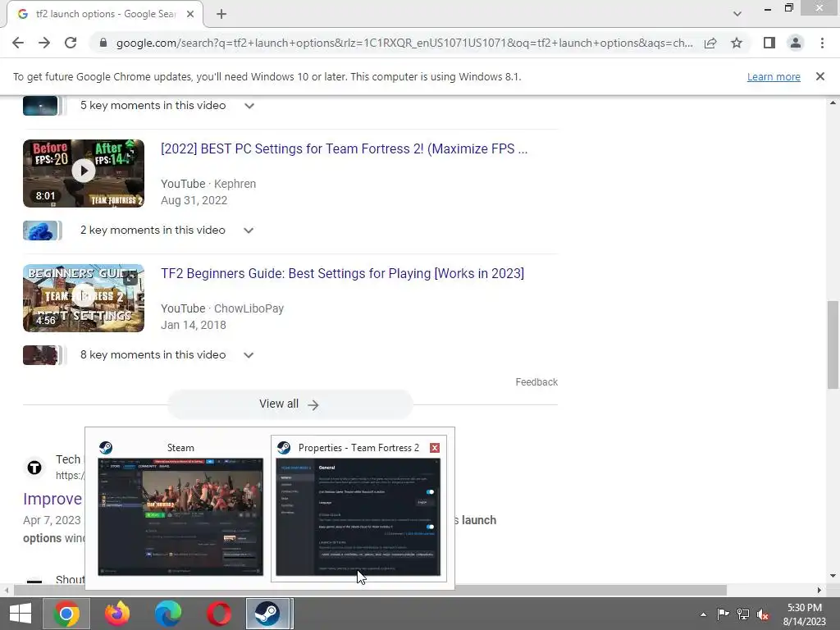Click the address bar URL

[404, 43]
